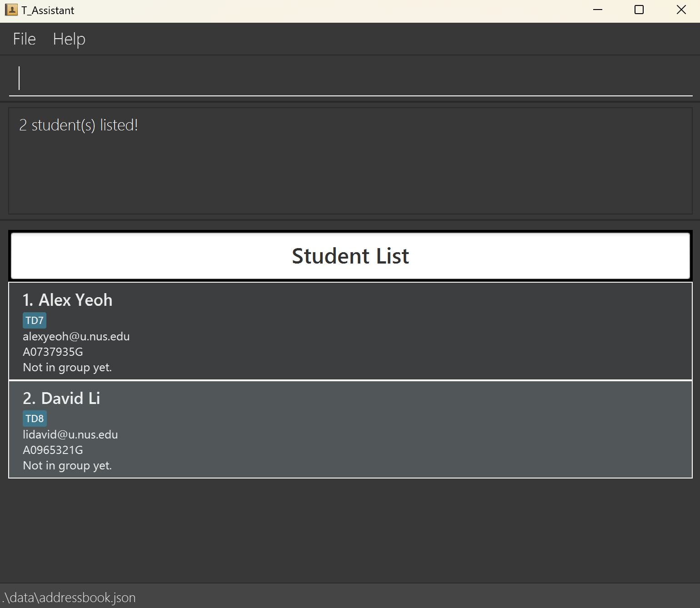Viewport: 700px width, 608px height.
Task: Click student ID A0965321G
Action: click(53, 450)
